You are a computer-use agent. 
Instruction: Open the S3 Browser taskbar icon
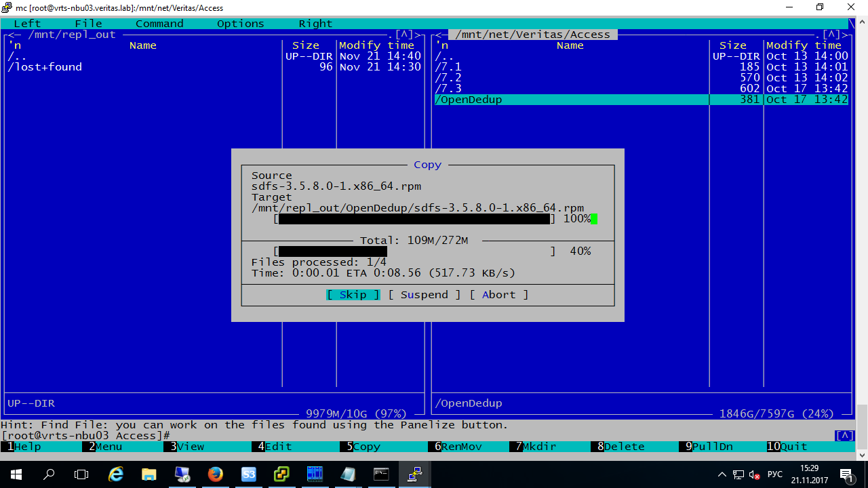249,474
